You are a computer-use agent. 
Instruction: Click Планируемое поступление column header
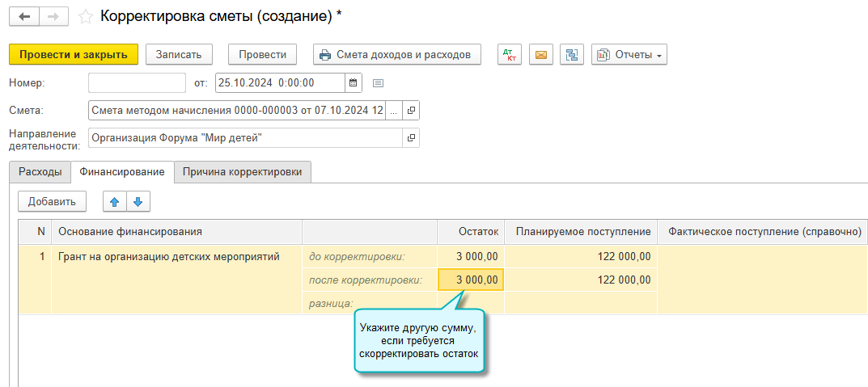[x=581, y=232]
